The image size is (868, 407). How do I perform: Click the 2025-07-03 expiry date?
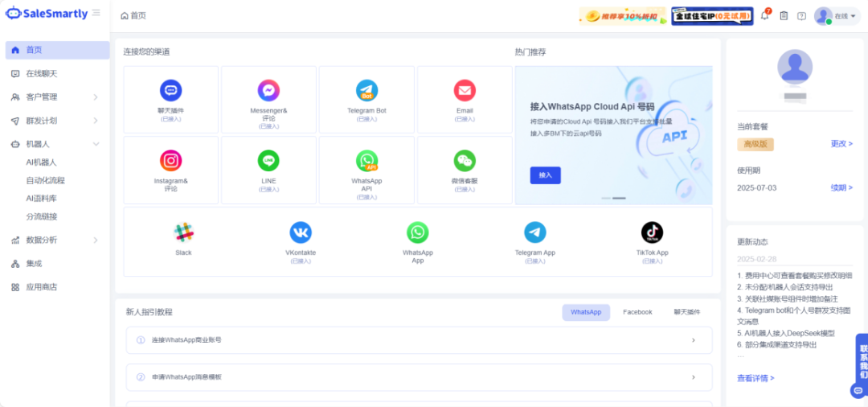click(x=757, y=187)
